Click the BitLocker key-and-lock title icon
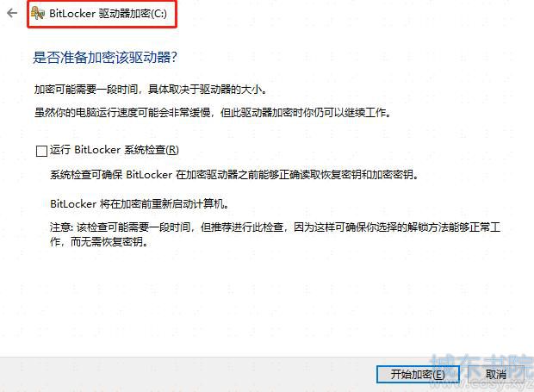This screenshot has width=534, height=392. (x=37, y=13)
